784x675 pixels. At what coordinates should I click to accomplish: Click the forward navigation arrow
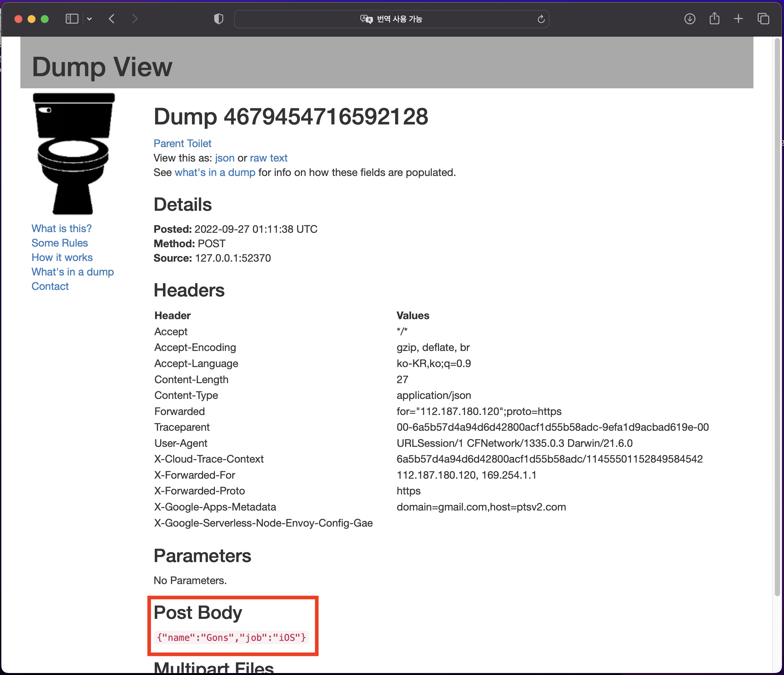[x=135, y=19]
